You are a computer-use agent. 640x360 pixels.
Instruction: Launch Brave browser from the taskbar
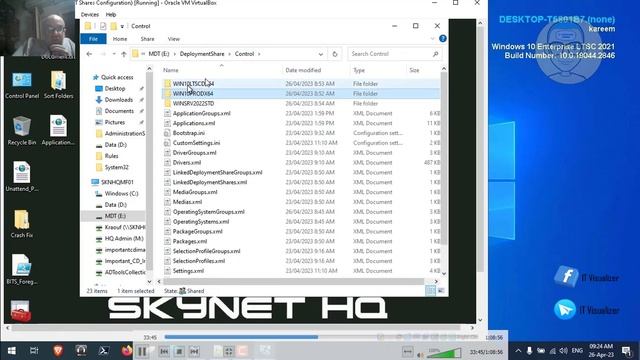[x=58, y=351]
